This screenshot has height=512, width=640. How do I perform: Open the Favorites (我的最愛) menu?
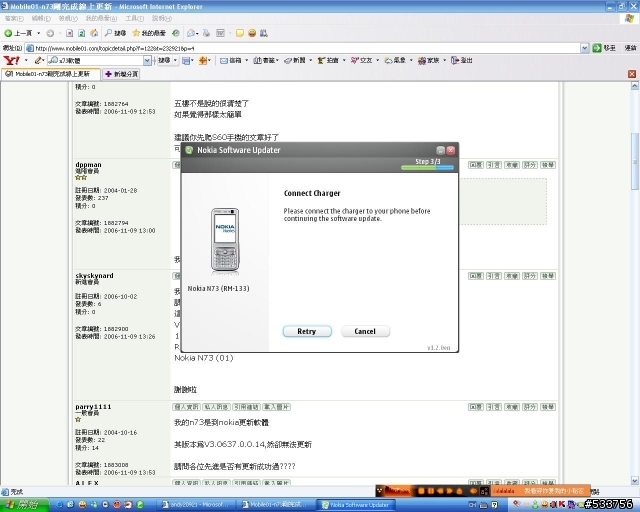click(101, 18)
